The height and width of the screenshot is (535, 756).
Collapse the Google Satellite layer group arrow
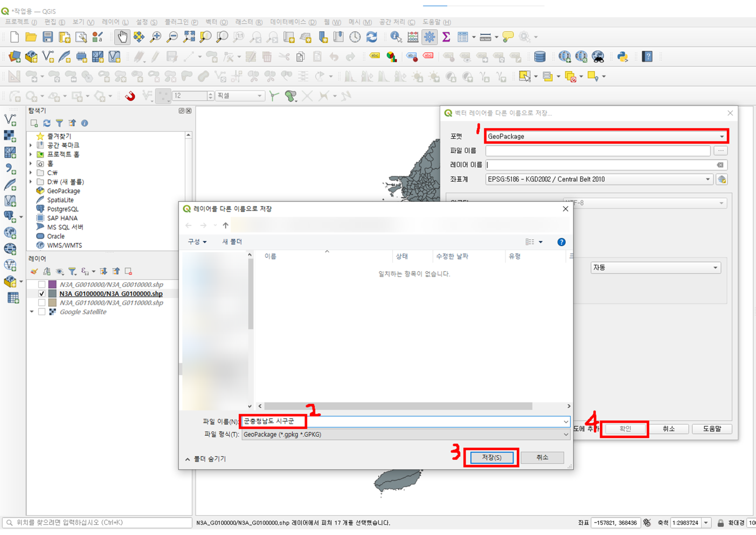pyautogui.click(x=32, y=312)
